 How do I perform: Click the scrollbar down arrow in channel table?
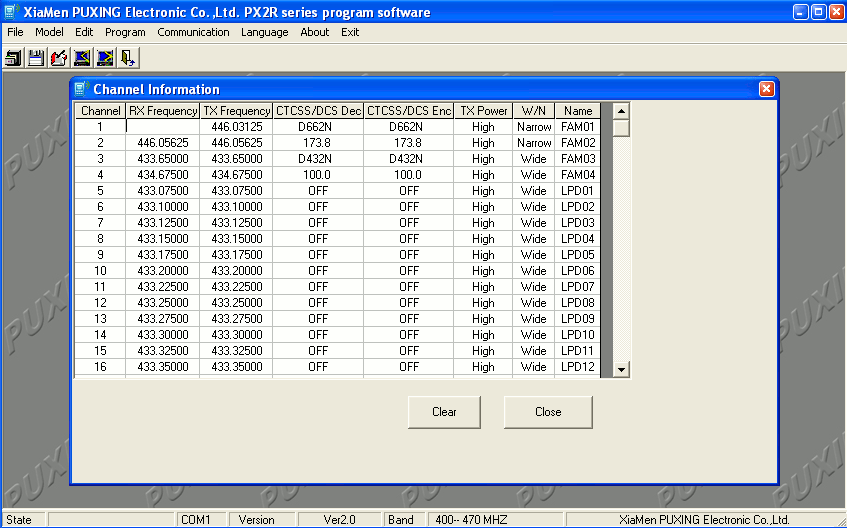621,369
